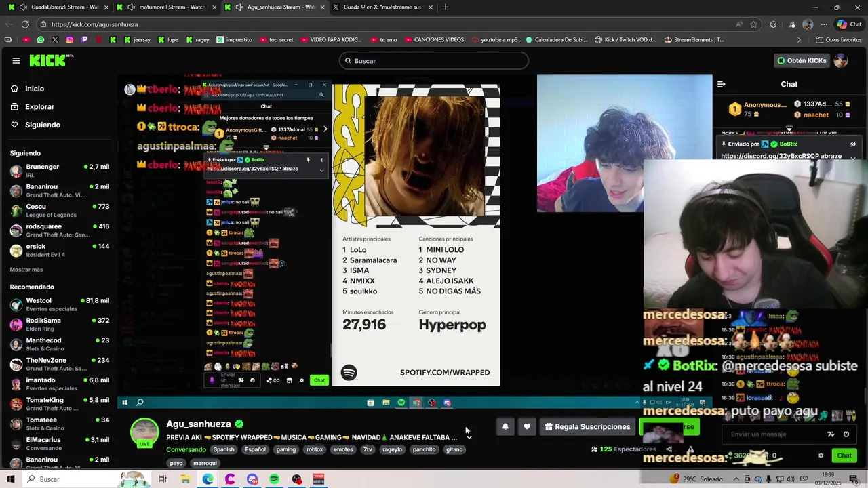
Task: Open File Explorer from the taskbar
Action: (x=185, y=479)
